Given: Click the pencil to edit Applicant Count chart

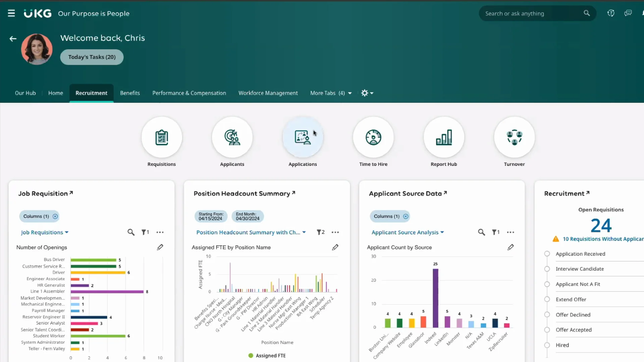Looking at the screenshot, I should point(510,247).
